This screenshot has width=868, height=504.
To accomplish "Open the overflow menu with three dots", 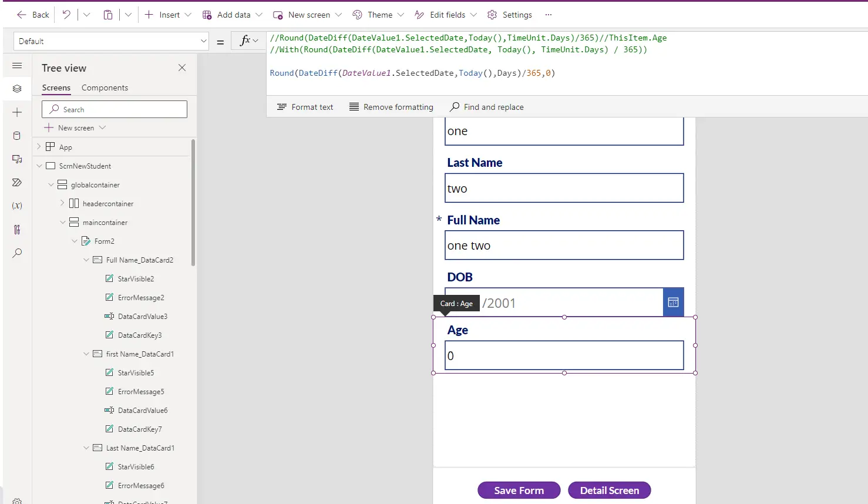I will [548, 15].
